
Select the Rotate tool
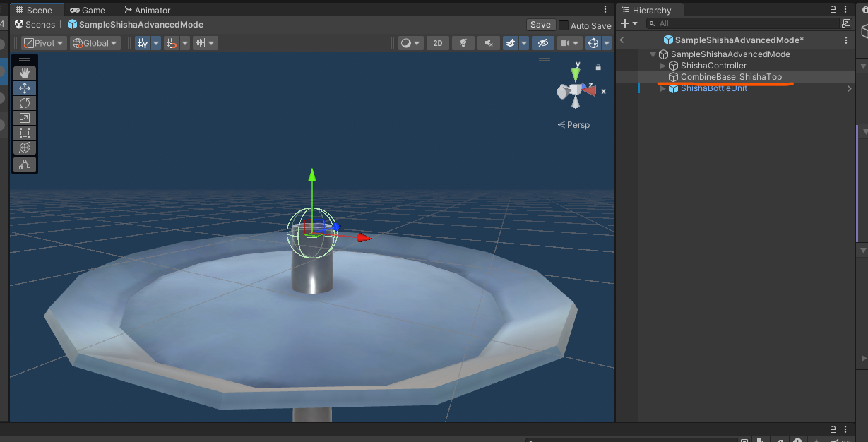point(25,103)
